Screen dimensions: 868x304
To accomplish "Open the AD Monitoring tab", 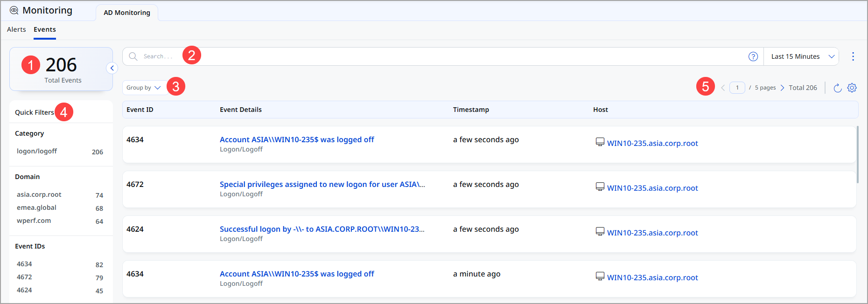I will coord(127,13).
